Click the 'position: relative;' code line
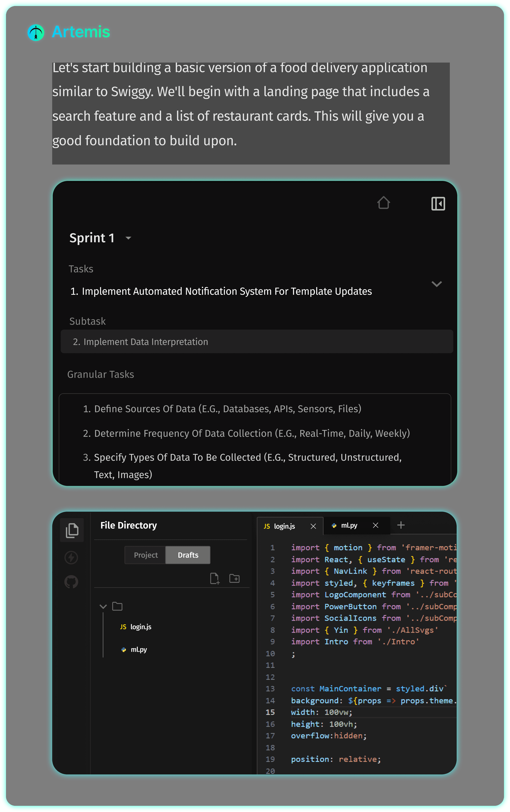 click(x=336, y=759)
